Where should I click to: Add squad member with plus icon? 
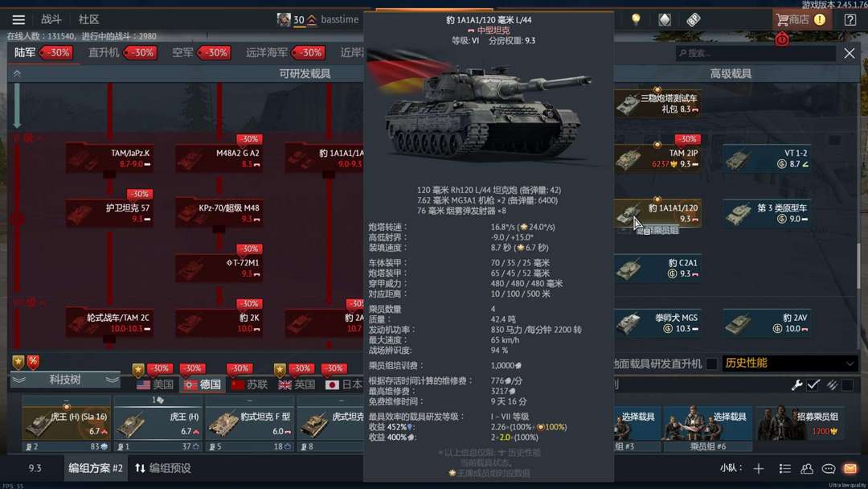pos(759,469)
